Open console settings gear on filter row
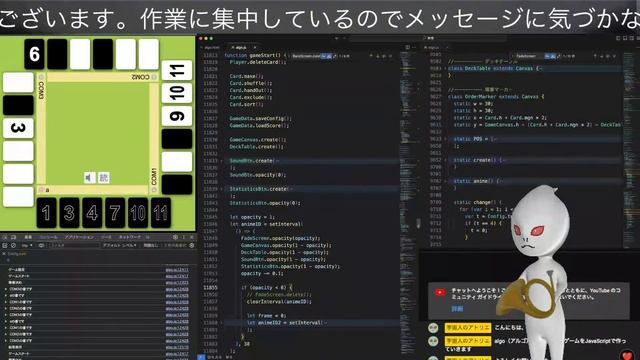 point(191,245)
